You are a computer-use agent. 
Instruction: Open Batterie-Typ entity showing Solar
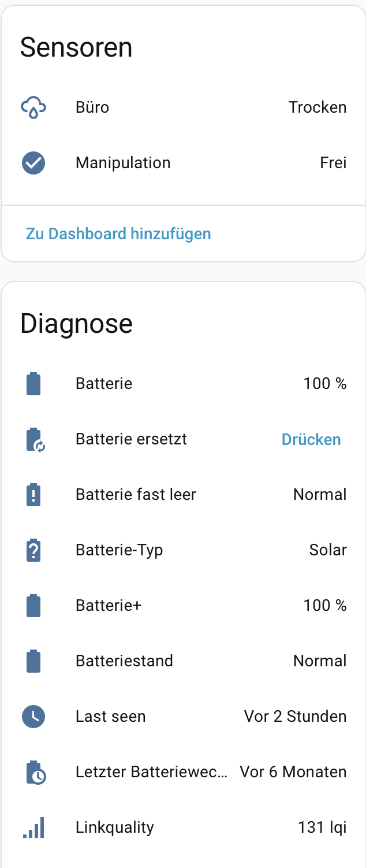184,550
